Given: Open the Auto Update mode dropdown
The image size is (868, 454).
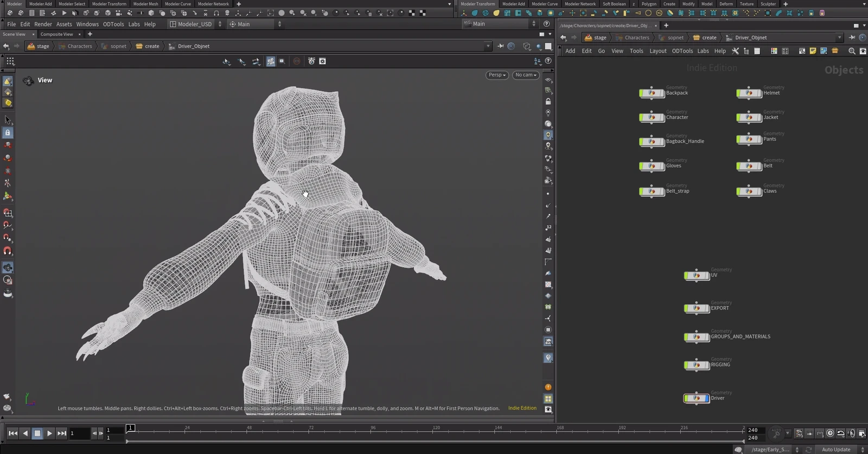Looking at the screenshot, I should [840, 450].
